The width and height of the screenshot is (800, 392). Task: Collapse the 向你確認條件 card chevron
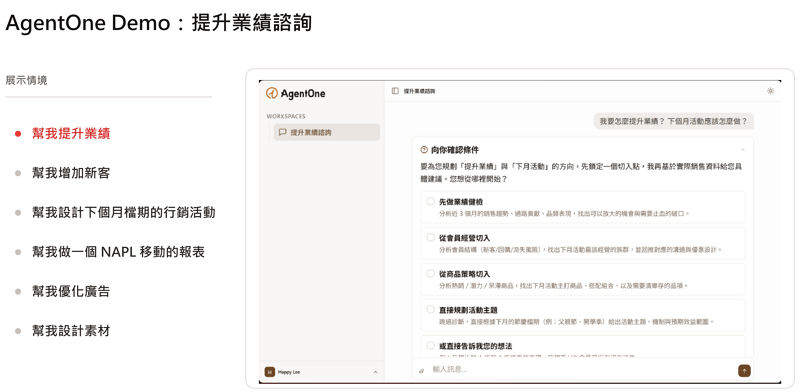click(743, 150)
